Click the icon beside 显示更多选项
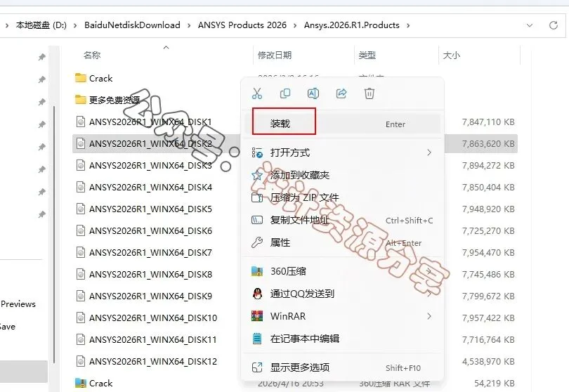Viewport: 569px width, 392px height. (257, 367)
